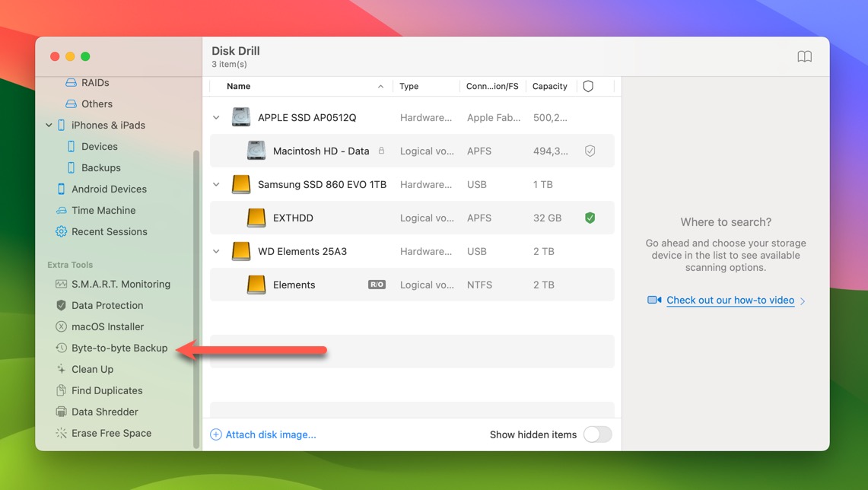Sort the list by Name column
868x490 pixels.
239,87
